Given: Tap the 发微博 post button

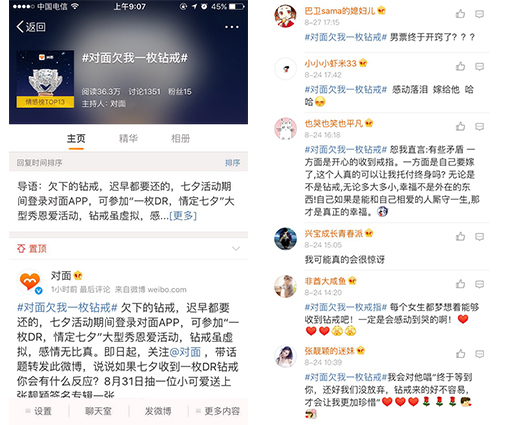Looking at the screenshot, I should click(x=158, y=411).
